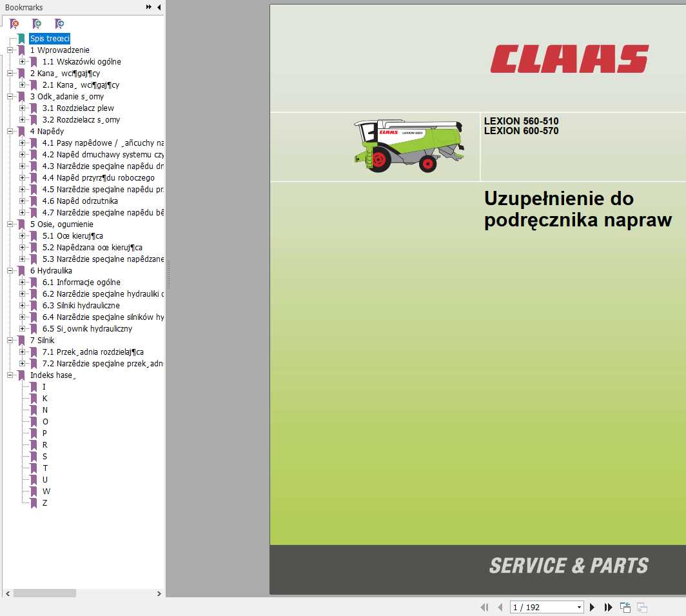Click the next view icon in the status bar
Image resolution: width=686 pixels, height=616 pixels.
(x=642, y=607)
